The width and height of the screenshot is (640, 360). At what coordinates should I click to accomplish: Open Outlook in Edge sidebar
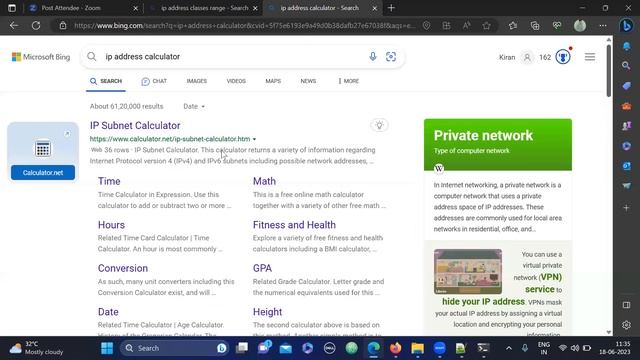coord(626,166)
